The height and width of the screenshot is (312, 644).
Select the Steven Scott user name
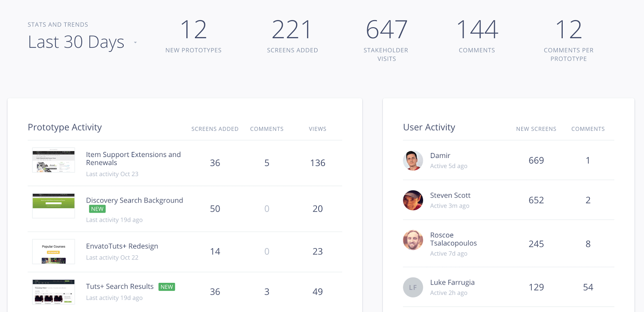[x=450, y=195]
